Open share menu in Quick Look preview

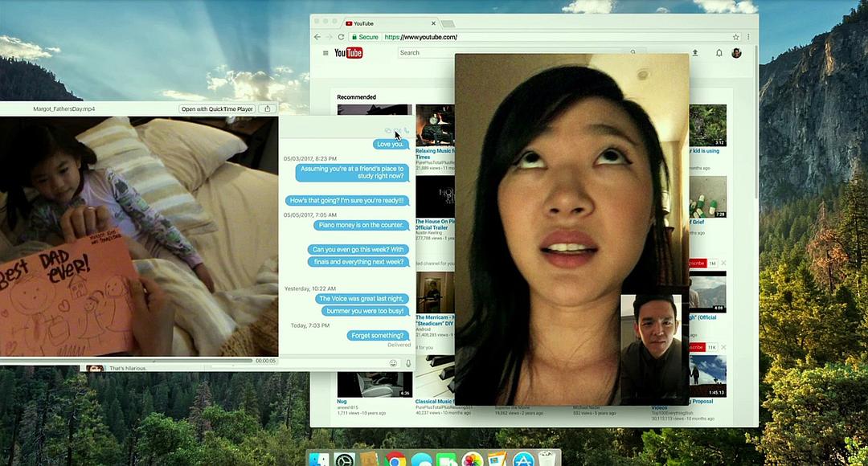268,109
